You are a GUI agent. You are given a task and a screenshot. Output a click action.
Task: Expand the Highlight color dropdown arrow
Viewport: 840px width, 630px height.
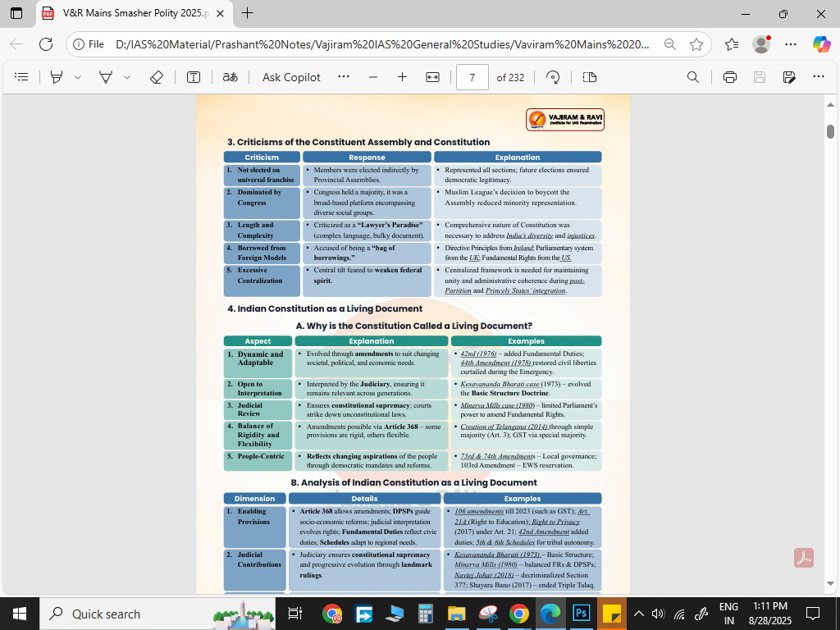click(78, 77)
